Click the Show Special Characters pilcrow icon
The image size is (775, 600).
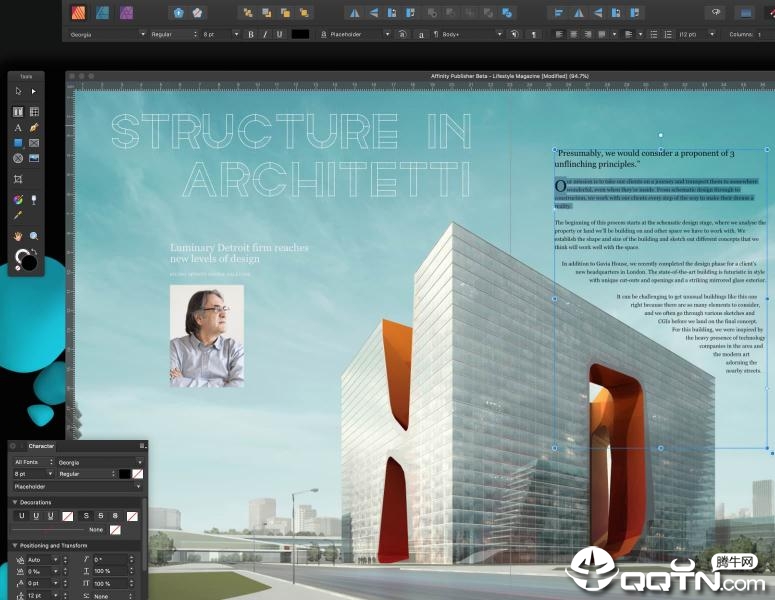[533, 34]
